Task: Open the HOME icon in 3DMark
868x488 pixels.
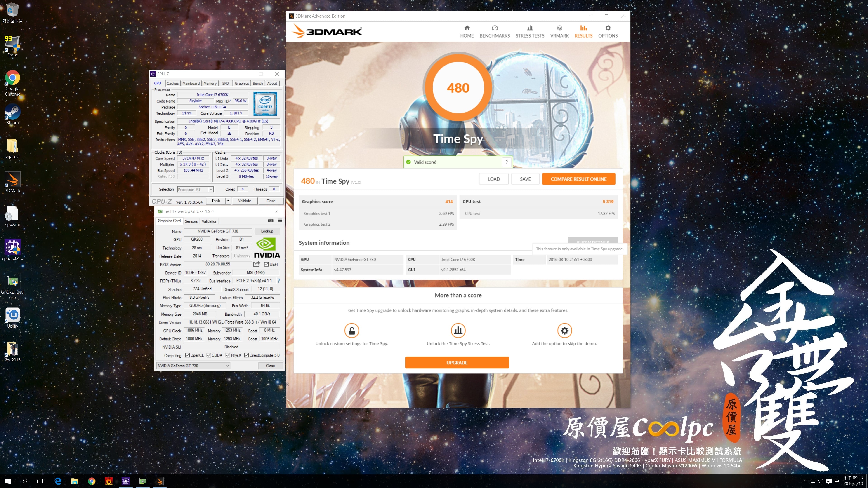Action: (467, 28)
